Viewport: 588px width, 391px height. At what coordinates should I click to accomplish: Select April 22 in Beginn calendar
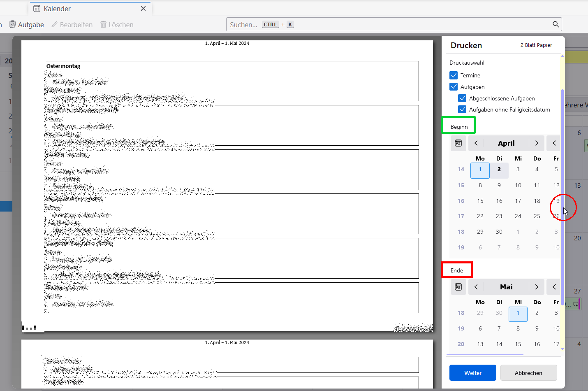click(x=480, y=216)
